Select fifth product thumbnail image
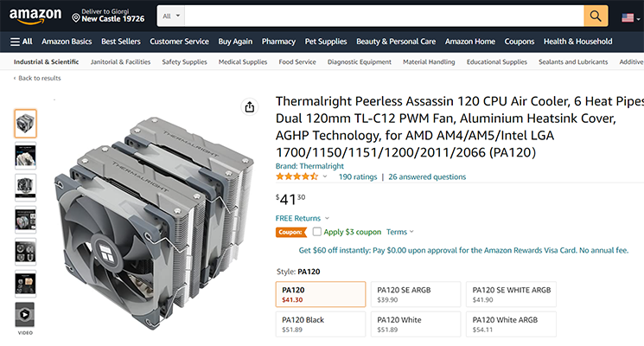This screenshot has width=644, height=346. 25,252
